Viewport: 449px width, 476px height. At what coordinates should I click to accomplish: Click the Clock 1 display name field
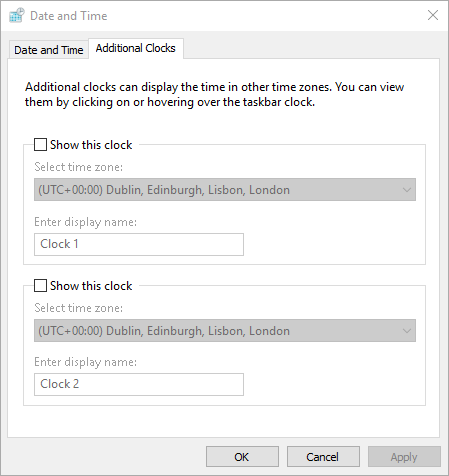(x=139, y=244)
